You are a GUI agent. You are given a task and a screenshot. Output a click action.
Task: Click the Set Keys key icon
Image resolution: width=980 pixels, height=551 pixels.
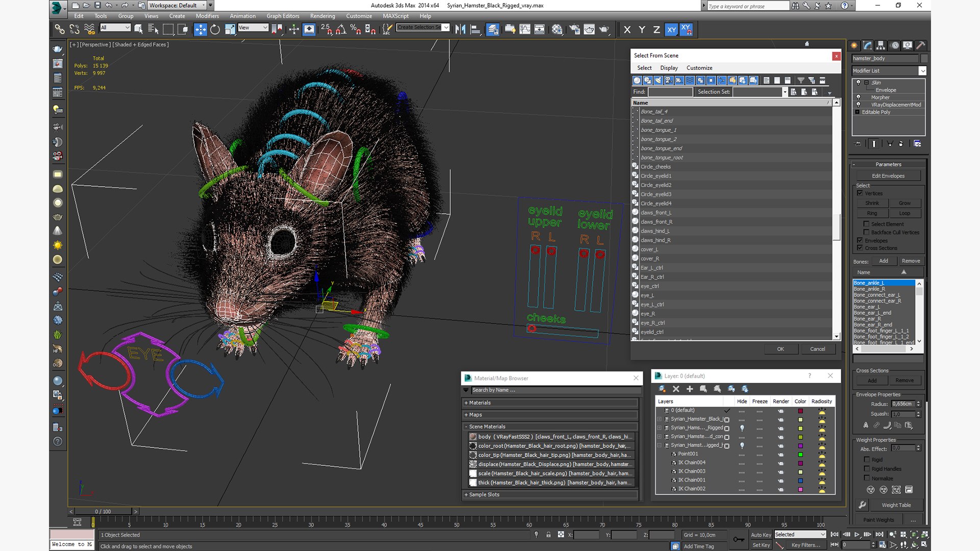click(x=738, y=539)
